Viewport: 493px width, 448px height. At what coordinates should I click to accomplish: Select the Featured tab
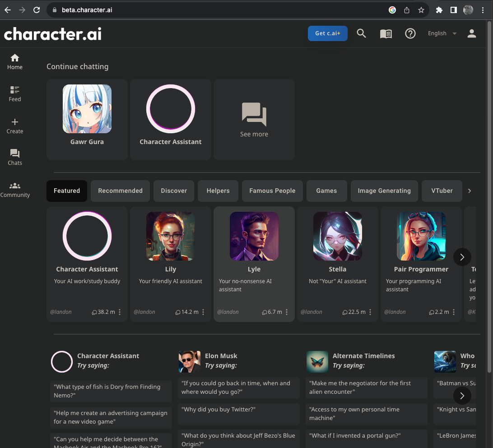(67, 191)
